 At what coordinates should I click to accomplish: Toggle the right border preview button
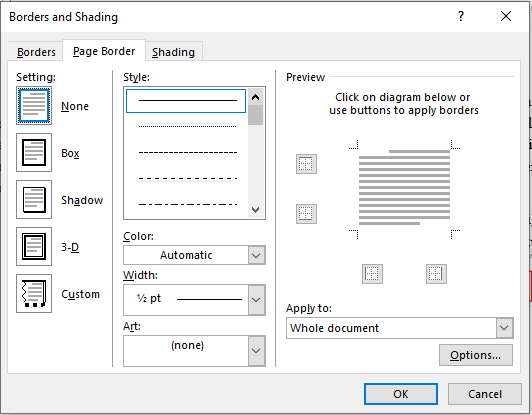(436, 274)
